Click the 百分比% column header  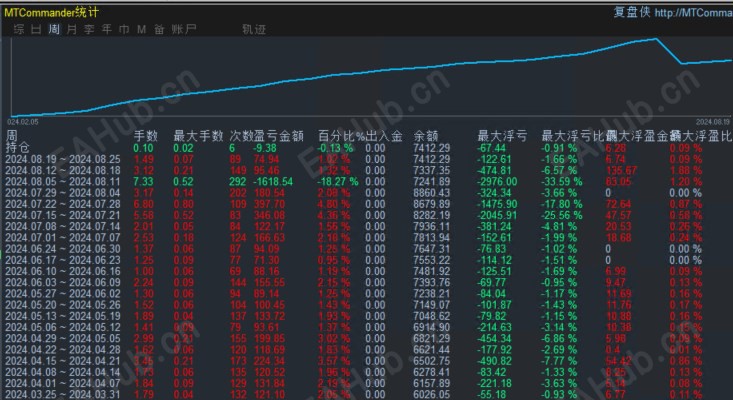(341, 136)
